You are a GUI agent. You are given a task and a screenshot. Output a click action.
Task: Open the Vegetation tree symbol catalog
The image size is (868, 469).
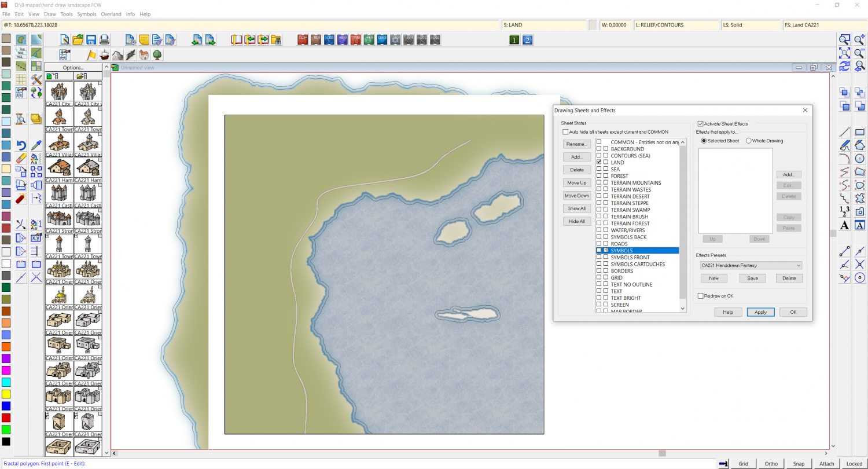coord(157,55)
